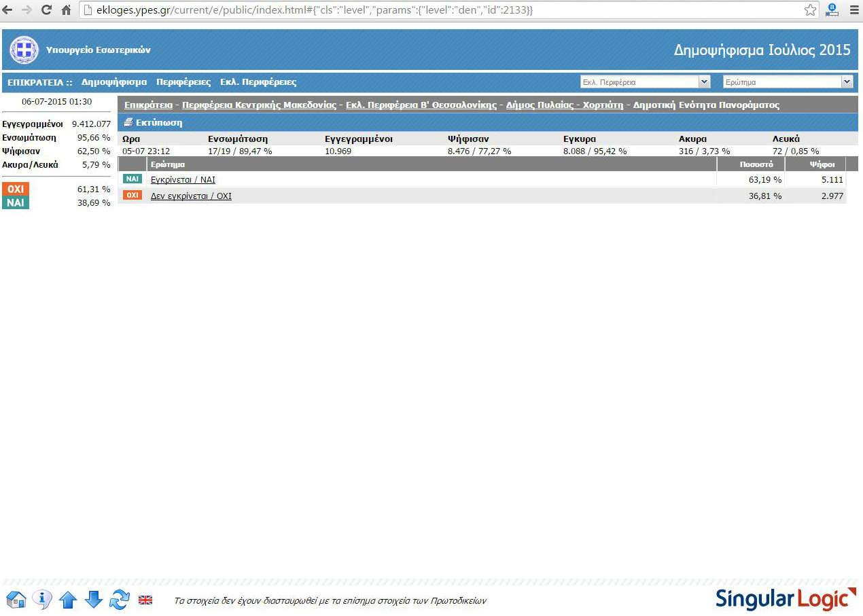
Task: Click the Εκτύπωση print link
Action: 159,123
